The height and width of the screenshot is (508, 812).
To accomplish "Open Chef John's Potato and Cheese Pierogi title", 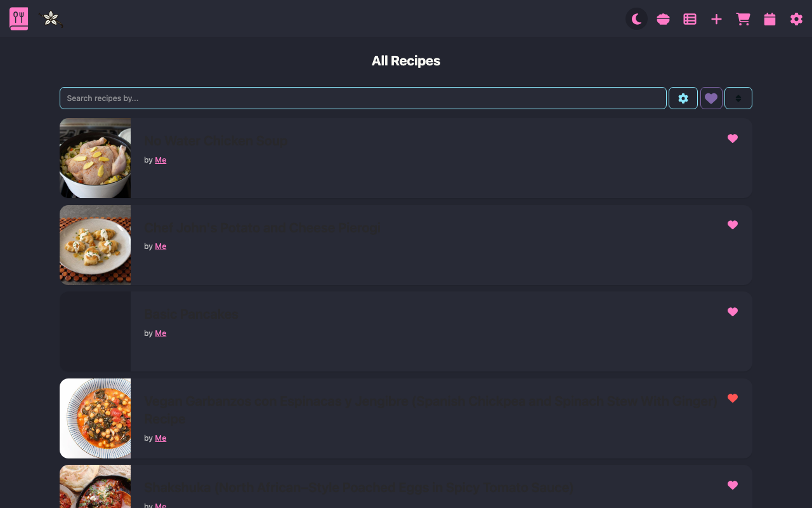I will point(263,227).
